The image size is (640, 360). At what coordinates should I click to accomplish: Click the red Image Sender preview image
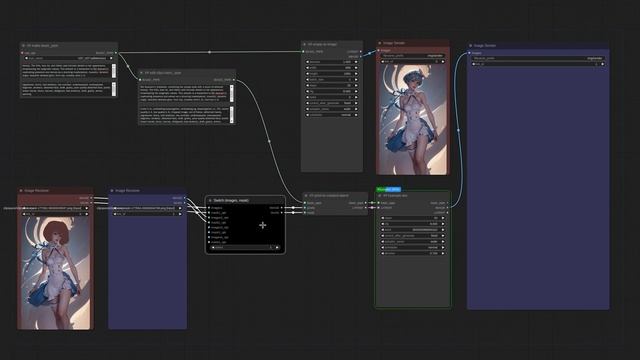pyautogui.click(x=413, y=119)
